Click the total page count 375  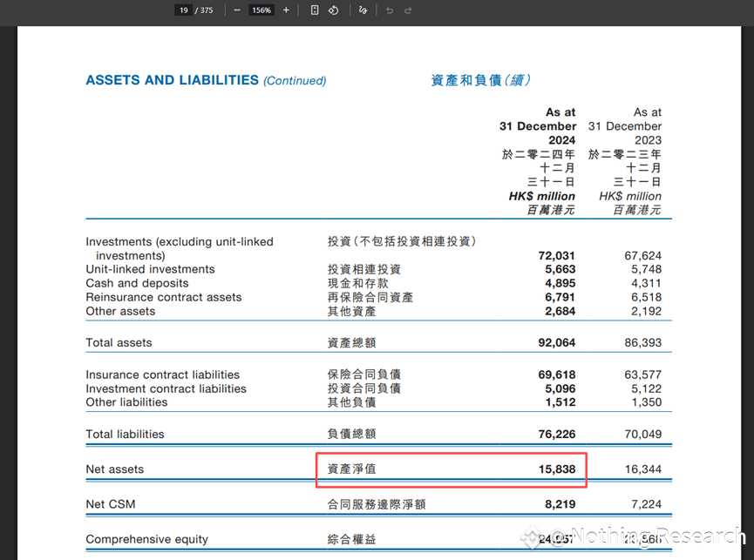[x=207, y=10]
